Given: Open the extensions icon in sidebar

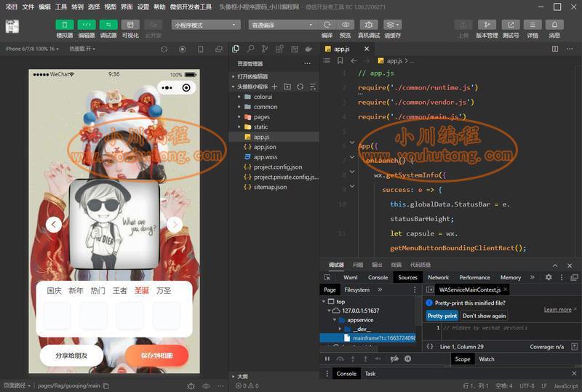Looking at the screenshot, I should point(279,49).
